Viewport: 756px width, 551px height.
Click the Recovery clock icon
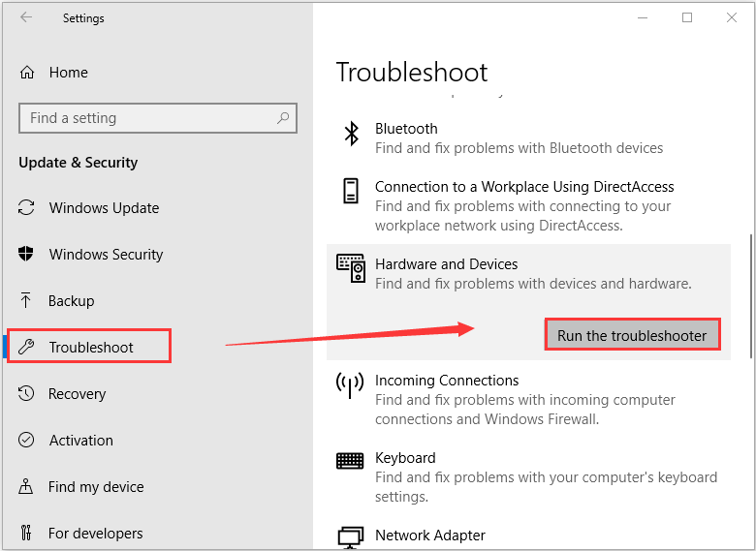pyautogui.click(x=27, y=394)
